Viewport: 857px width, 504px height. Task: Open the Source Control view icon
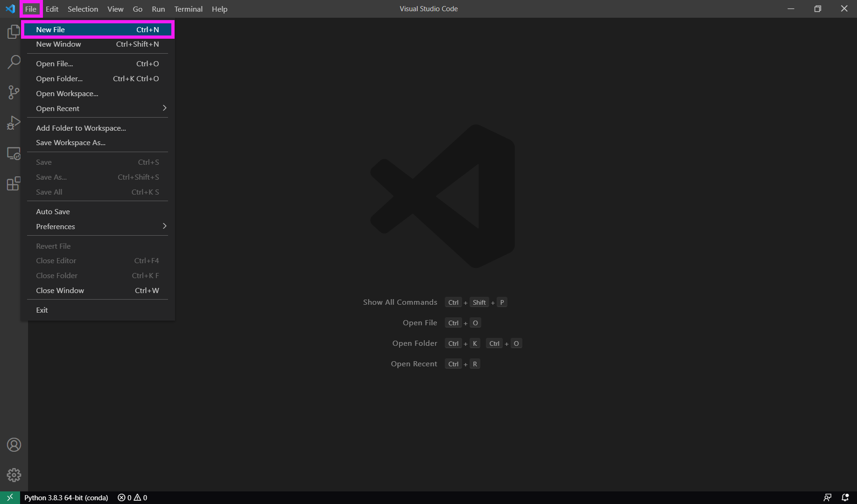tap(14, 92)
